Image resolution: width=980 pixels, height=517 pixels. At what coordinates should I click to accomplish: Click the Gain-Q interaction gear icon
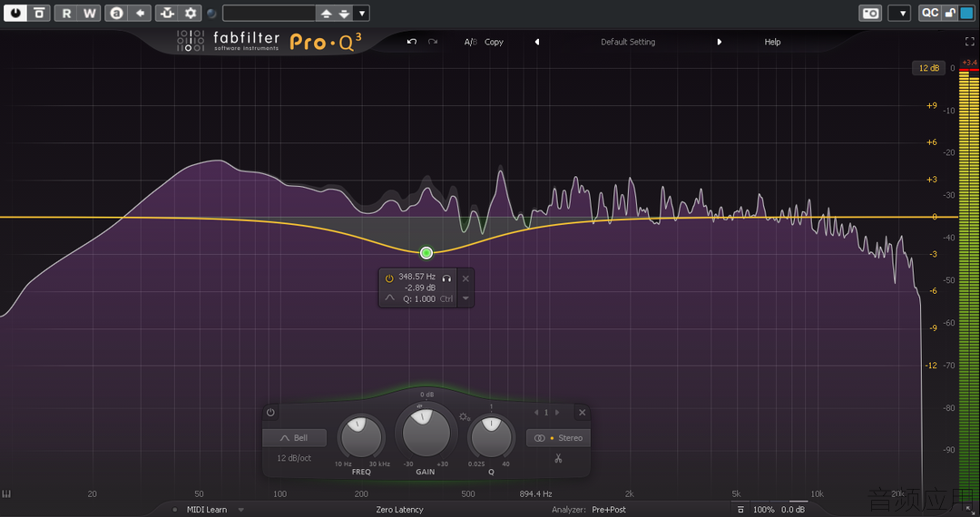tap(464, 416)
